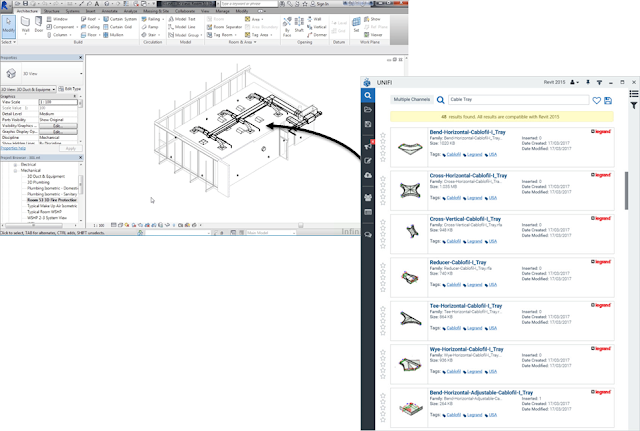Pin the UNIFI window

pos(588,82)
